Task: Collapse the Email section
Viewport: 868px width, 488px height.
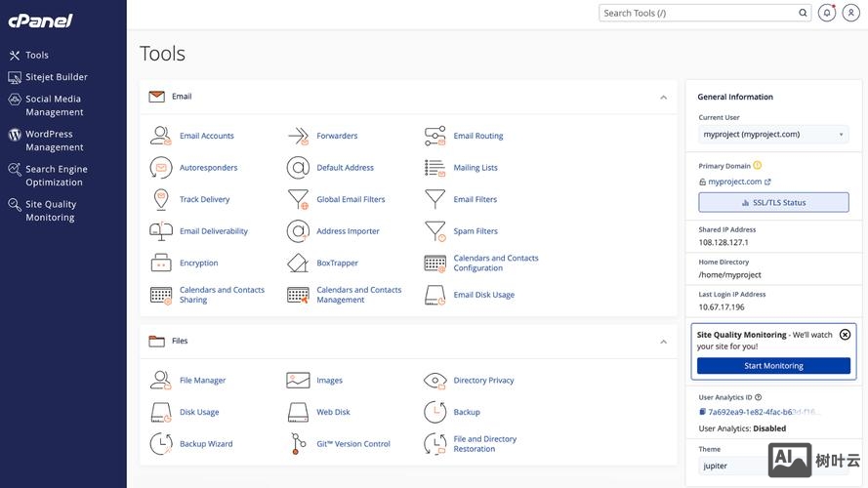Action: 663,98
